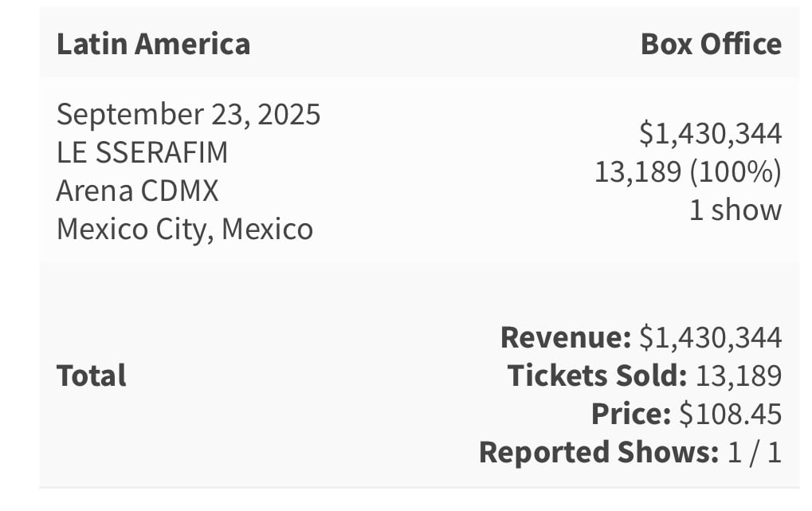This screenshot has height=511, width=812.
Task: Click the LE SSERAFIM artist name
Action: [x=143, y=152]
